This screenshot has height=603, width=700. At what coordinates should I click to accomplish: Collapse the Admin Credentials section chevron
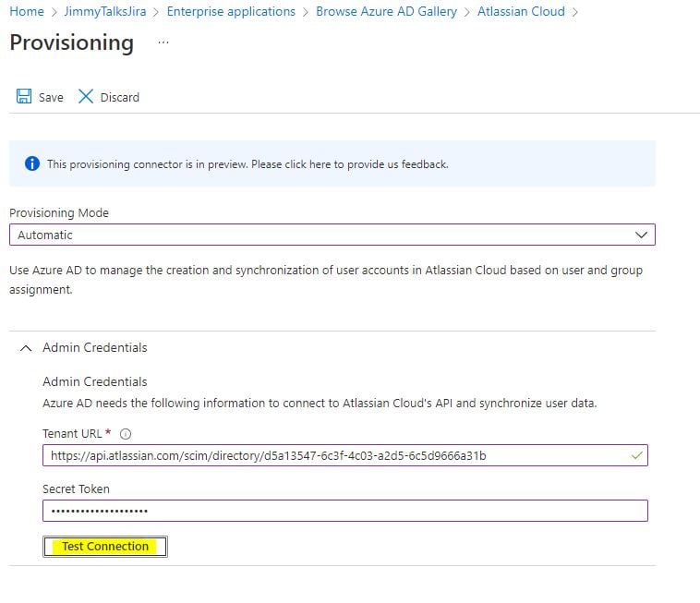pyautogui.click(x=26, y=348)
